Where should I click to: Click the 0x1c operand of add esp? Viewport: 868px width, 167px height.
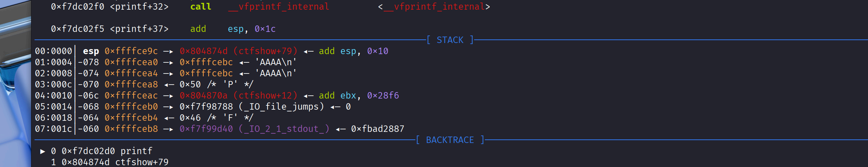click(265, 29)
